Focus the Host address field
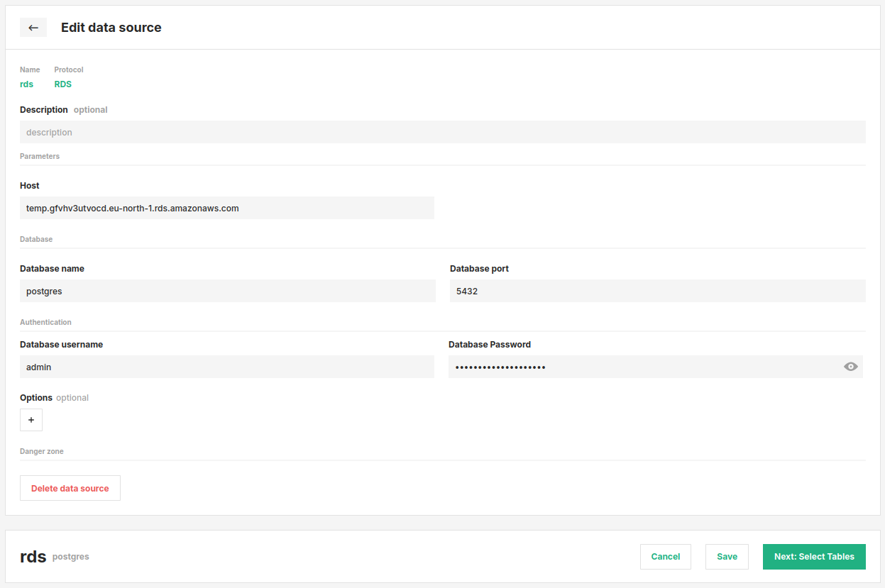The height and width of the screenshot is (588, 885). [x=226, y=208]
